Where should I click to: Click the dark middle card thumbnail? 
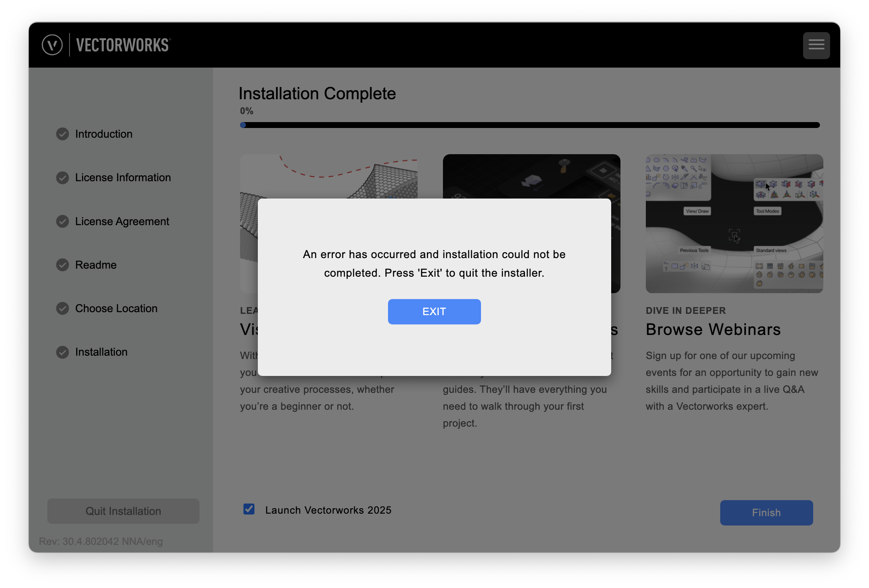(531, 176)
